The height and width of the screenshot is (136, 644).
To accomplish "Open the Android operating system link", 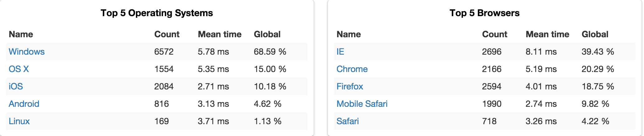I will tap(24, 104).
